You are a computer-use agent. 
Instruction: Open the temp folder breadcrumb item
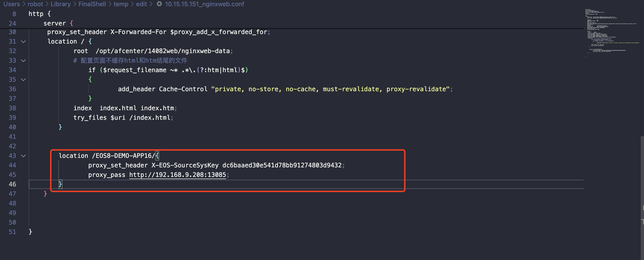point(121,4)
